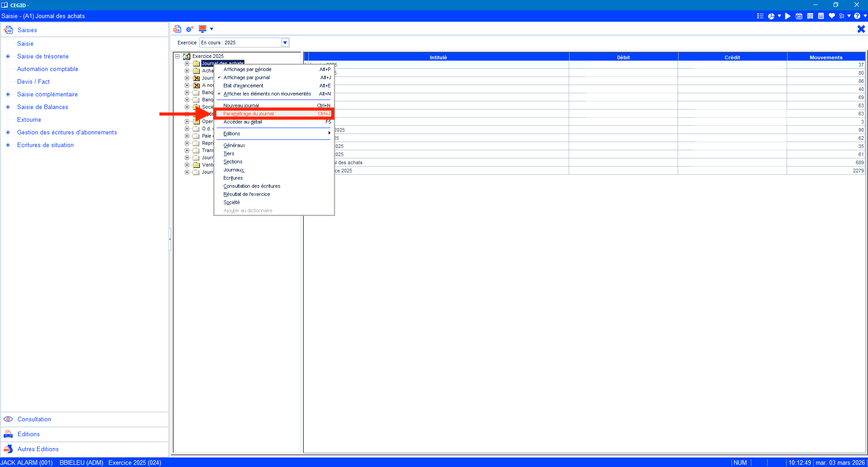Open the Editions submenu in context menu
Screen dimensions: 868x467
(x=274, y=133)
